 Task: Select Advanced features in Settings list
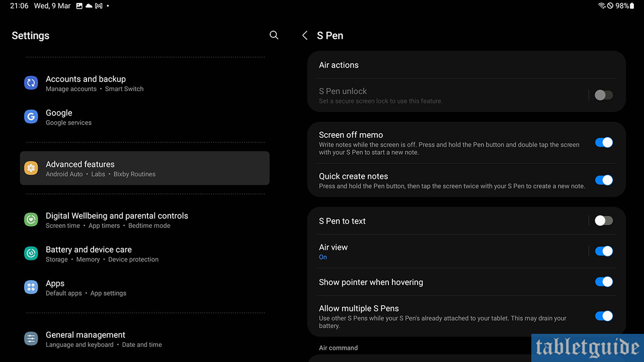point(145,168)
